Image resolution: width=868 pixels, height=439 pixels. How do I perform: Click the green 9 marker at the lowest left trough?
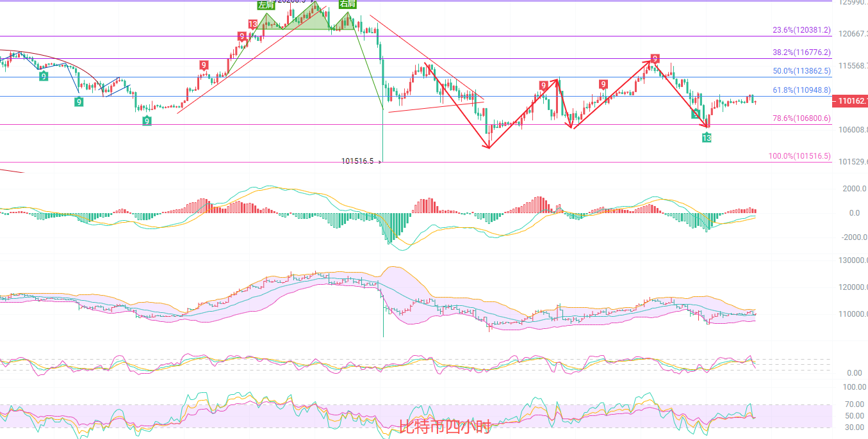click(147, 120)
